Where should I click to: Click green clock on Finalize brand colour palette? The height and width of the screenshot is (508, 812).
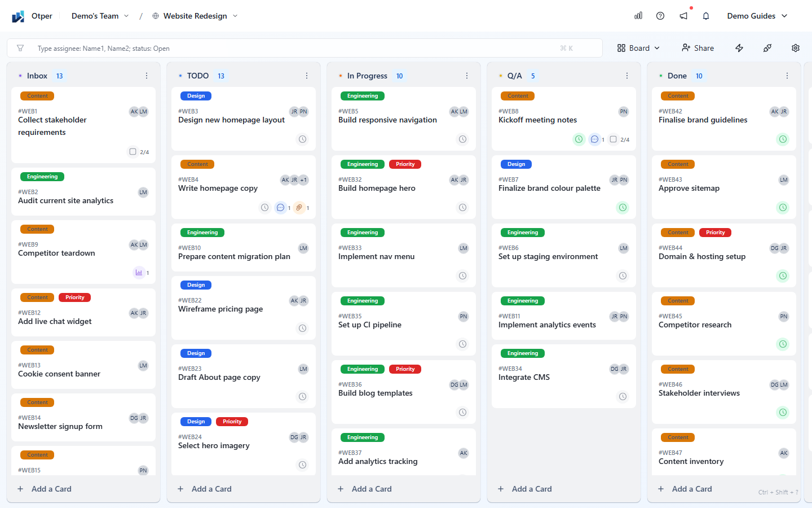[x=623, y=208]
